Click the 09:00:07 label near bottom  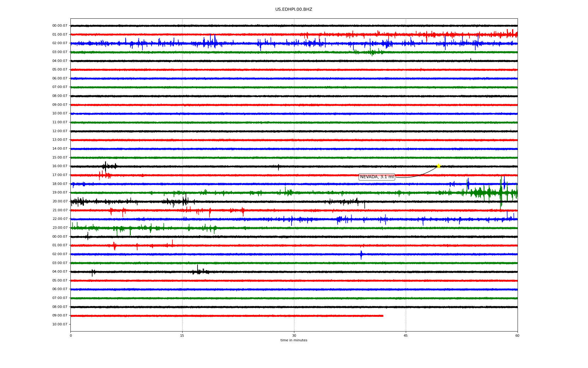60,316
